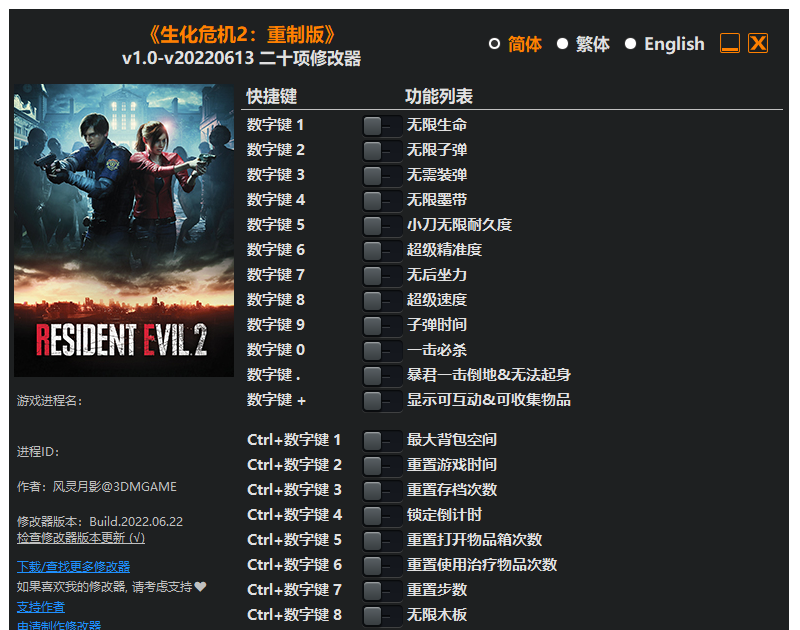Select 简体 language radio button

[494, 44]
